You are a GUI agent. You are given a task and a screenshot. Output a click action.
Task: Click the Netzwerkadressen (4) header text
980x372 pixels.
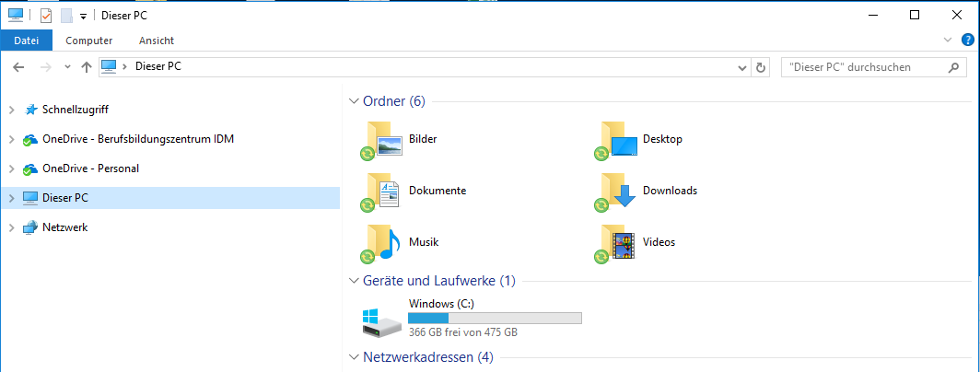(428, 357)
